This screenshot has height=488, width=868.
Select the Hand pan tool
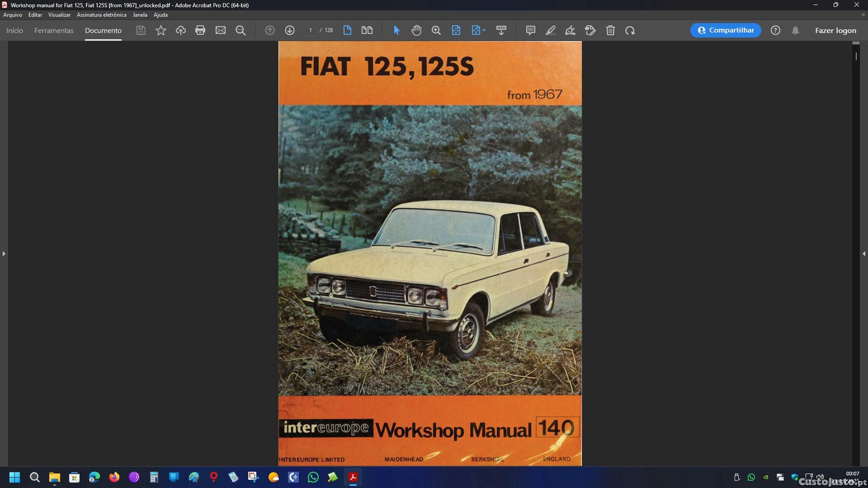click(x=416, y=30)
